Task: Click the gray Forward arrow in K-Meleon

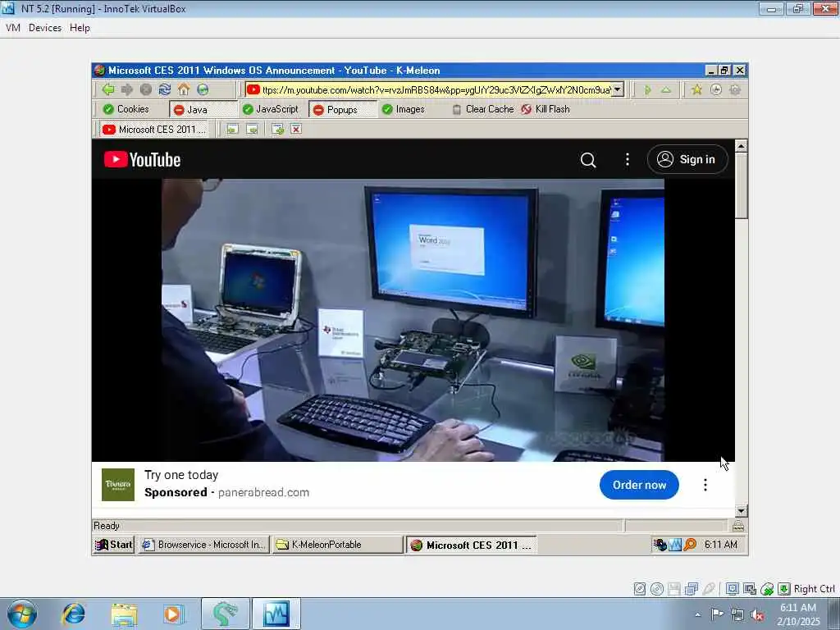Action: [x=127, y=89]
